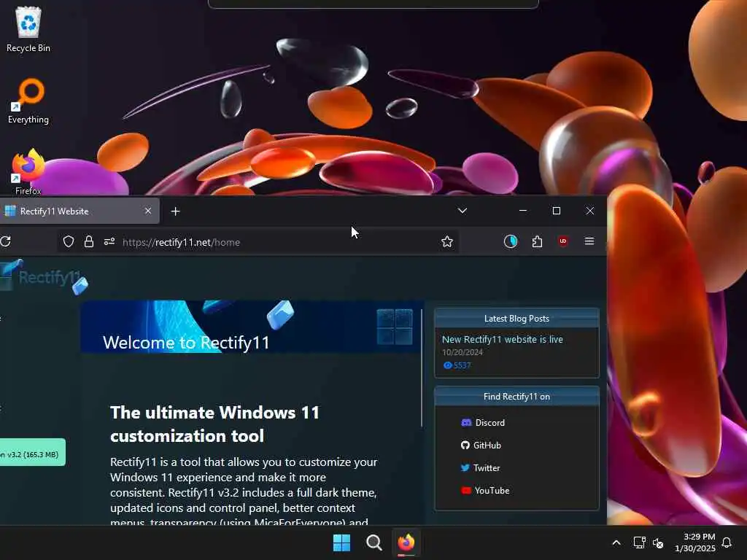This screenshot has height=560, width=747.
Task: Open the network status tray icon
Action: tap(639, 542)
